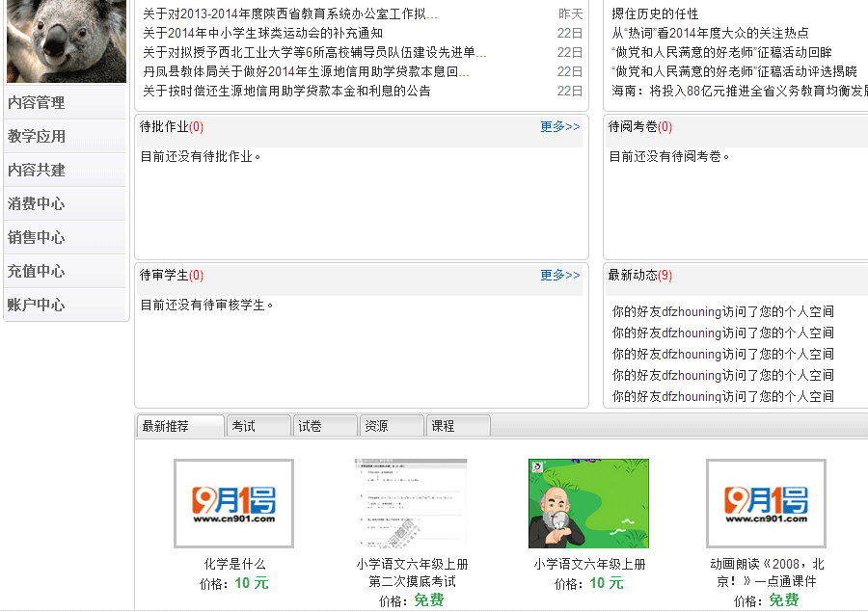Open the 2014年中小学生球类运动会 notice link
868x612 pixels.
[x=262, y=34]
